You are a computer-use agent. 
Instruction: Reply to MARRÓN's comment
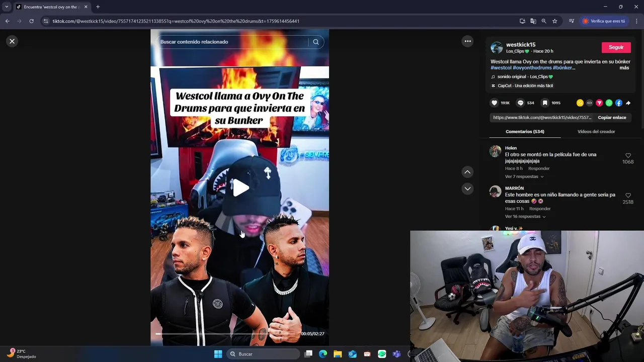pos(540,209)
